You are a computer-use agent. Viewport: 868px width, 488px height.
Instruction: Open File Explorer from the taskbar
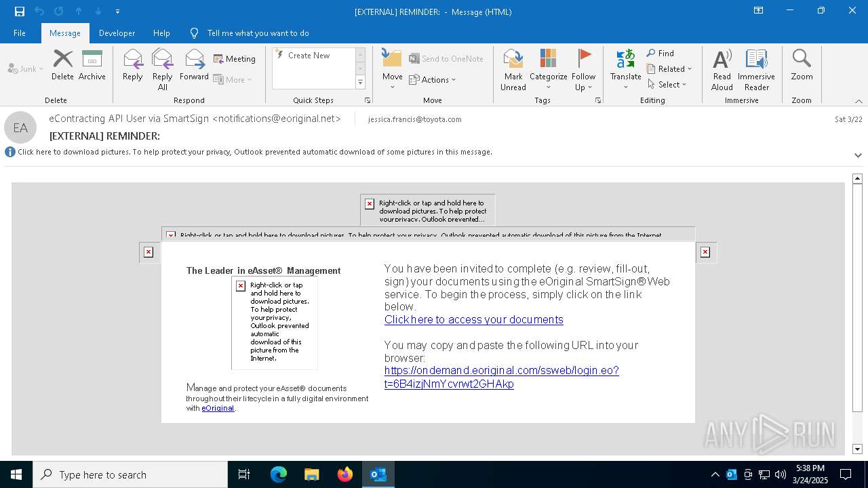pyautogui.click(x=311, y=474)
